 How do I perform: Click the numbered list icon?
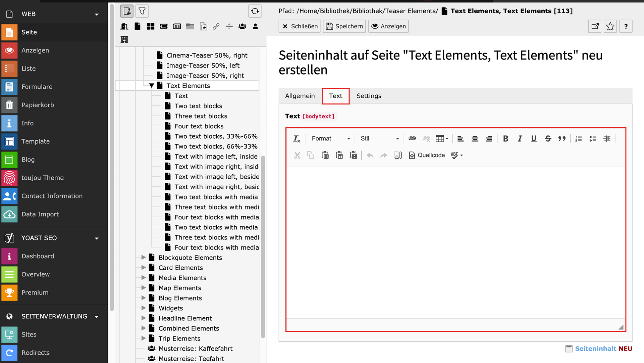pyautogui.click(x=579, y=139)
